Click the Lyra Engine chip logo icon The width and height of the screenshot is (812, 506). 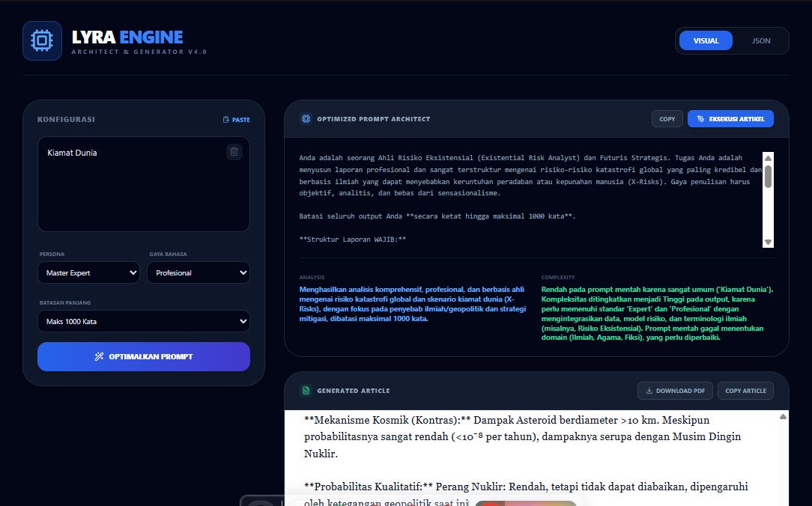coord(42,40)
